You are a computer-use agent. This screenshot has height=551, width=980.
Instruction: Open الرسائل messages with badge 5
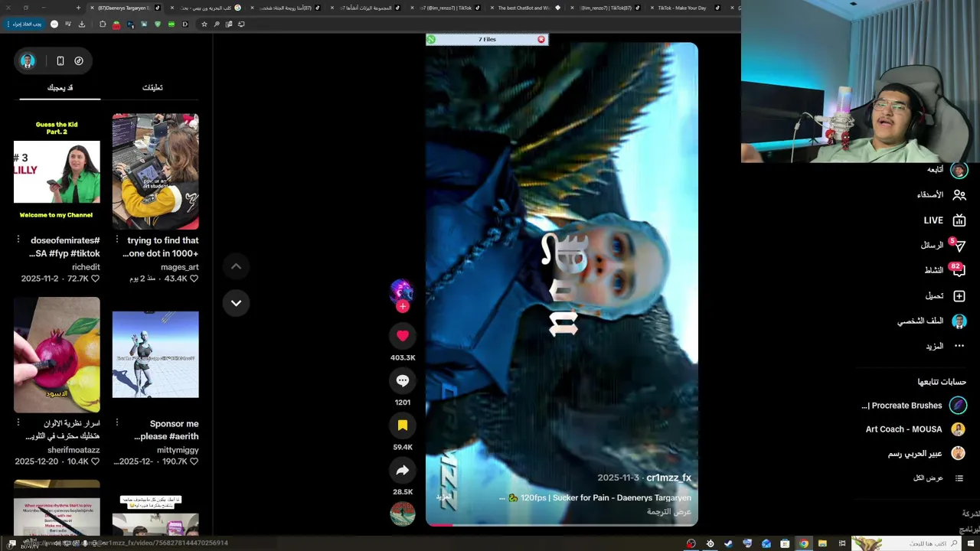pyautogui.click(x=943, y=245)
